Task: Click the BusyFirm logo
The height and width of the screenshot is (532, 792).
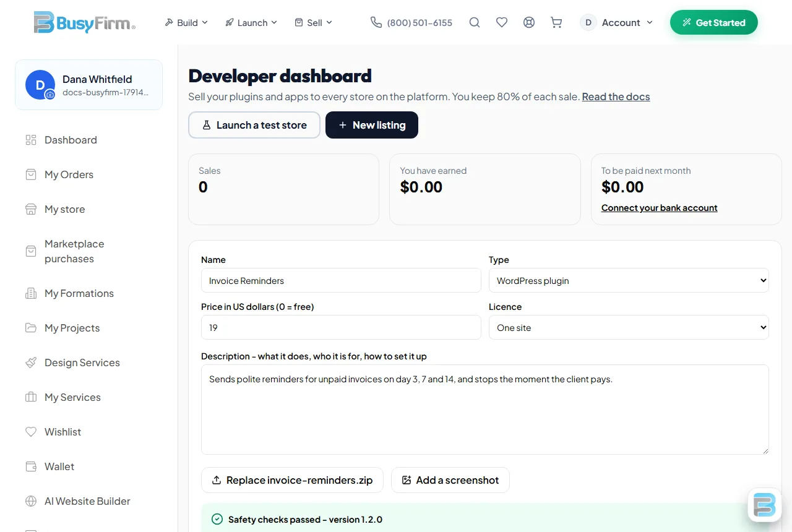Action: (x=85, y=22)
